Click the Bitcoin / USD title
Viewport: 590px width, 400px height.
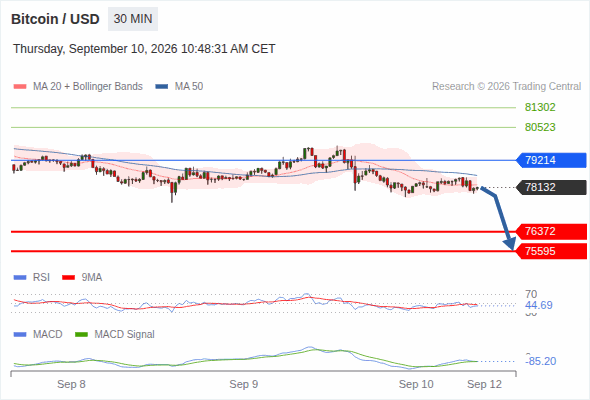(55, 19)
